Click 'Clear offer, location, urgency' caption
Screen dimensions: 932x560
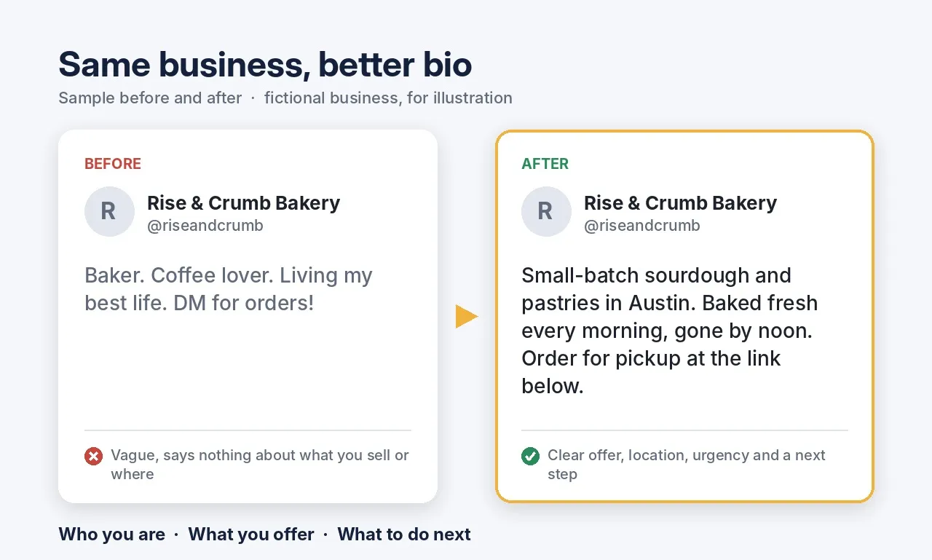pyautogui.click(x=687, y=465)
